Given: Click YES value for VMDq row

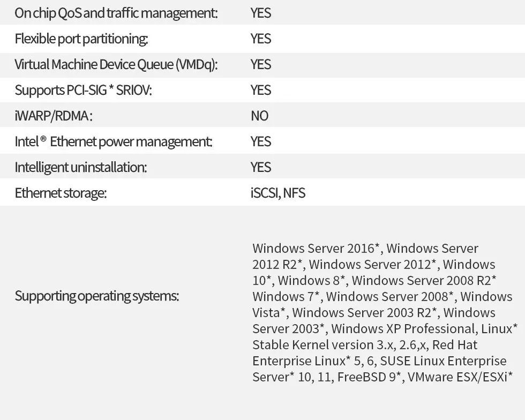Looking at the screenshot, I should [261, 64].
